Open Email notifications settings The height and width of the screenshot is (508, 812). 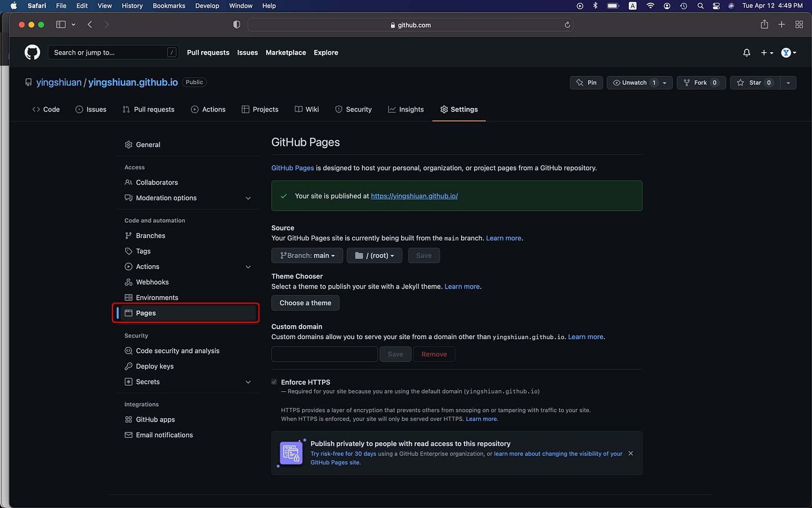point(187,435)
